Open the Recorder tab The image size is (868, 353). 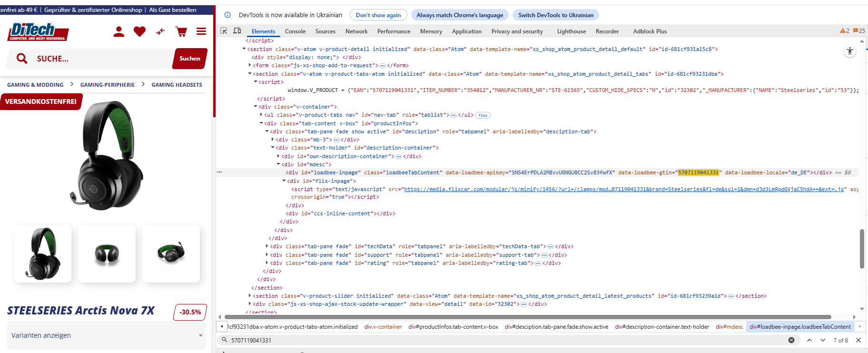tap(607, 31)
